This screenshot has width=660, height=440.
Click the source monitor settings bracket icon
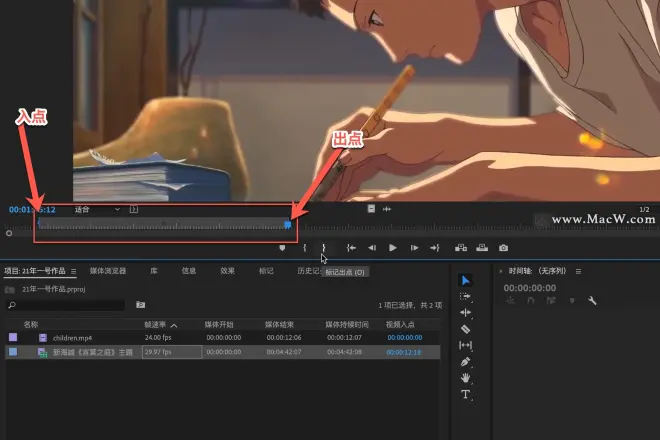click(x=134, y=209)
